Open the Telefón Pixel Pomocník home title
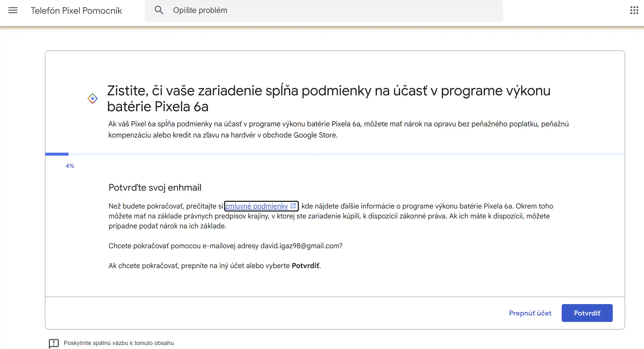Image resolution: width=644 pixels, height=349 pixels. (x=76, y=10)
